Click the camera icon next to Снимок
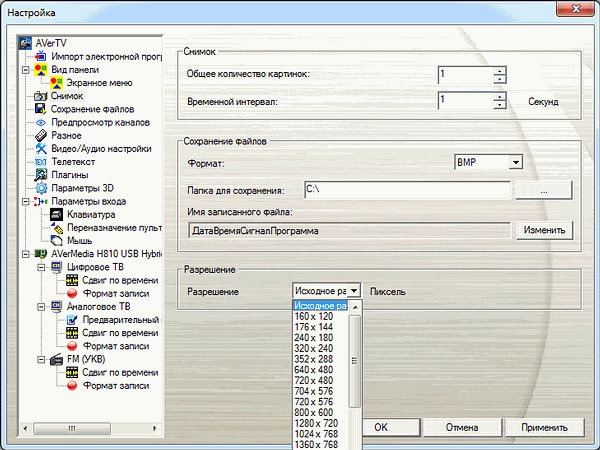 (x=41, y=96)
